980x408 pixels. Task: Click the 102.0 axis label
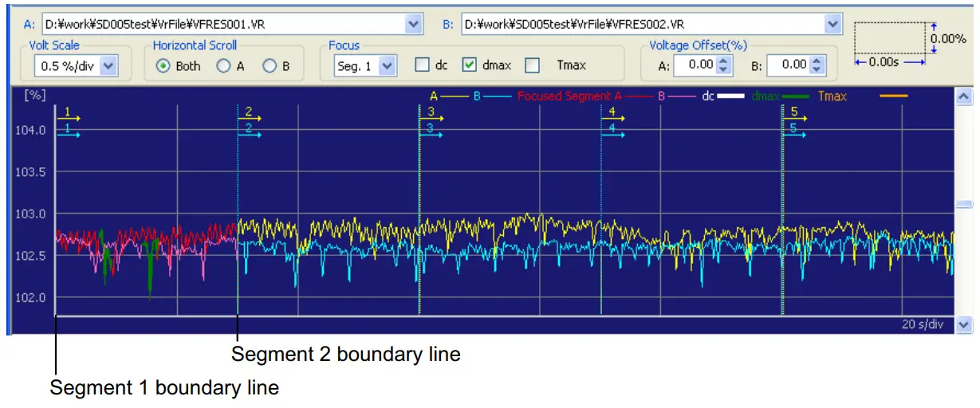pos(30,297)
